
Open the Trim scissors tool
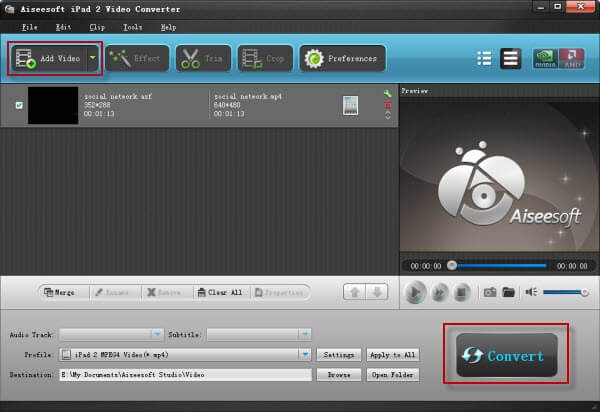203,59
